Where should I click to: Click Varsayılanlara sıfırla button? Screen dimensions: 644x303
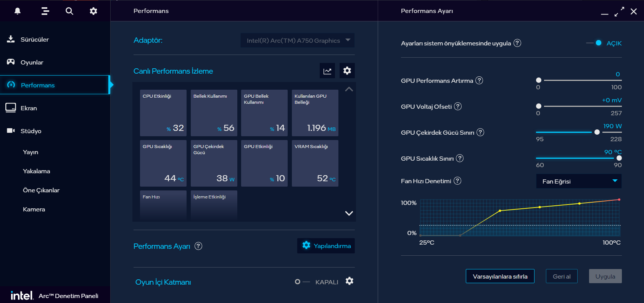coord(500,276)
